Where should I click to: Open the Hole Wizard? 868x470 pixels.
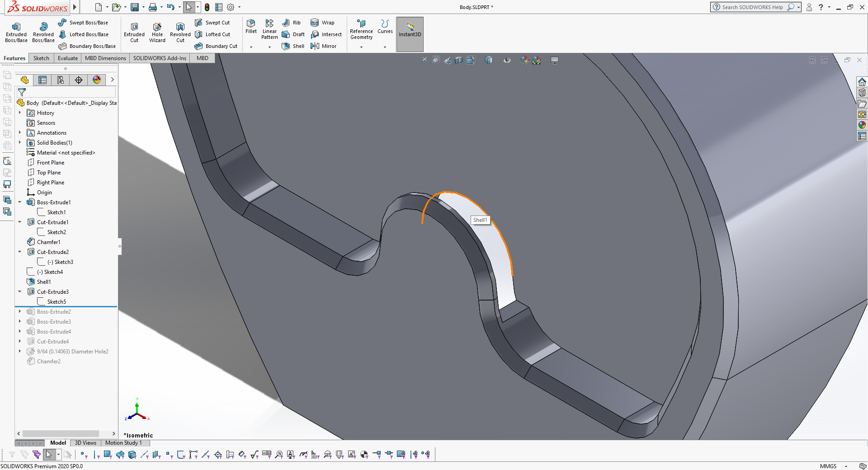[157, 33]
